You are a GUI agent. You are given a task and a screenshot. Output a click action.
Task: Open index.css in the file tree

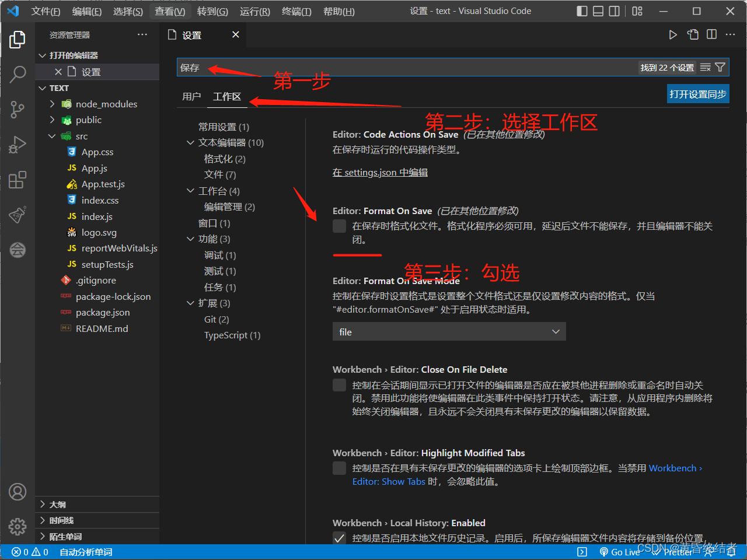[100, 200]
